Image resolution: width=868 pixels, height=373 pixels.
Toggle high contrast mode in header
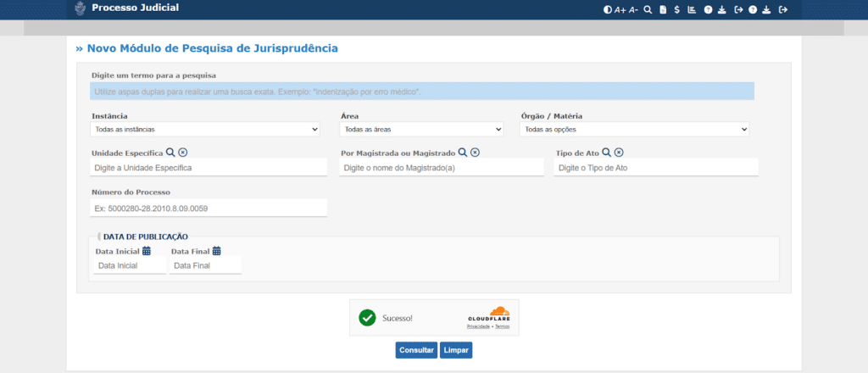(607, 10)
